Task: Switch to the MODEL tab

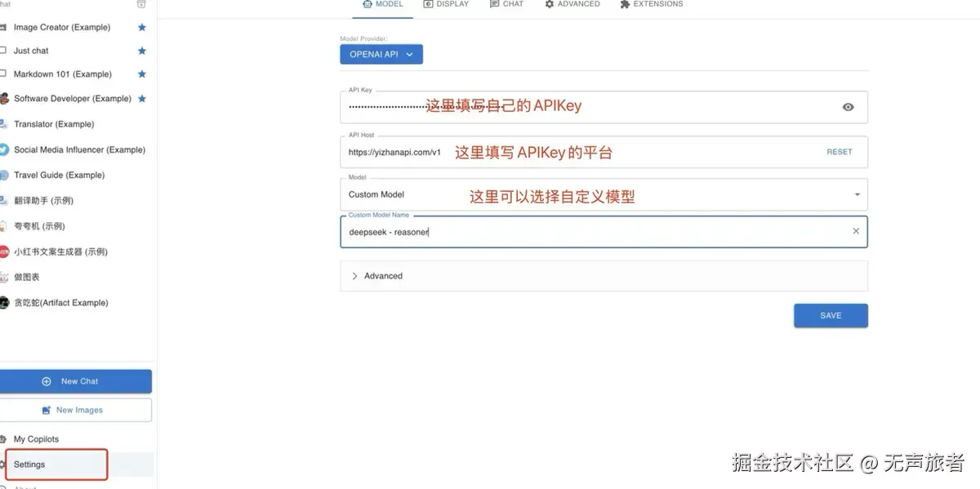Action: [x=383, y=4]
